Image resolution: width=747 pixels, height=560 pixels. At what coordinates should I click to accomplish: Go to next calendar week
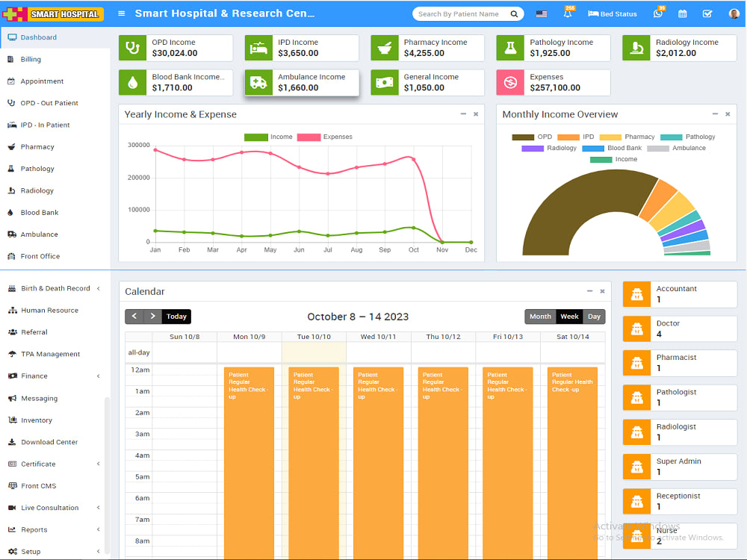[x=152, y=316]
